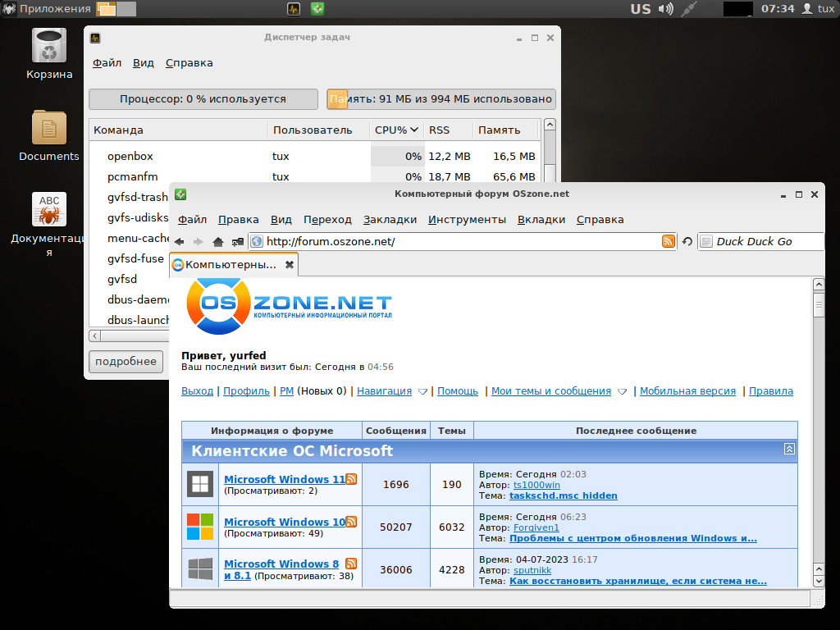The height and width of the screenshot is (630, 840).
Task: Sort processes by the RSS column header
Action: pyautogui.click(x=448, y=130)
